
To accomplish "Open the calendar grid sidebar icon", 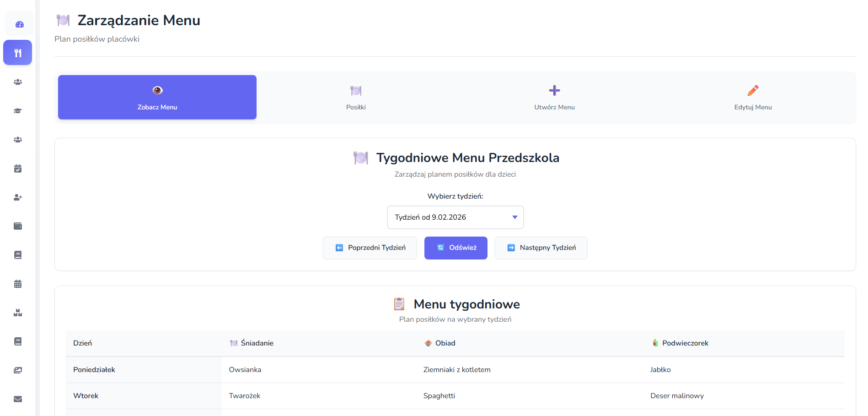I will coord(18,284).
